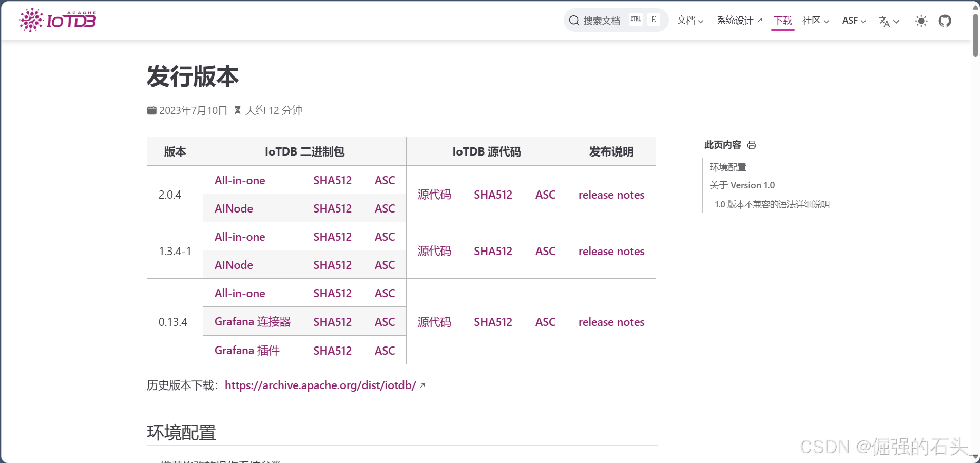Click the IoTDB 二进制包 column header
The width and height of the screenshot is (980, 463).
point(304,151)
